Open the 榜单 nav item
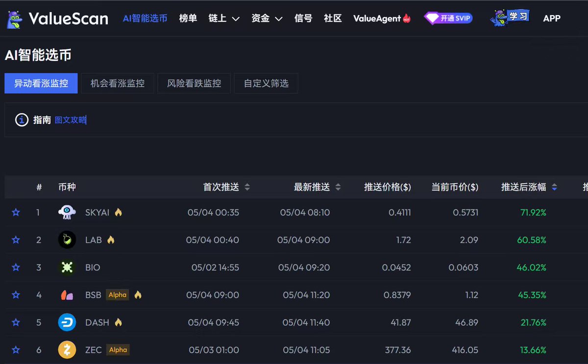Viewport: 588px width, 364px height. pos(188,19)
